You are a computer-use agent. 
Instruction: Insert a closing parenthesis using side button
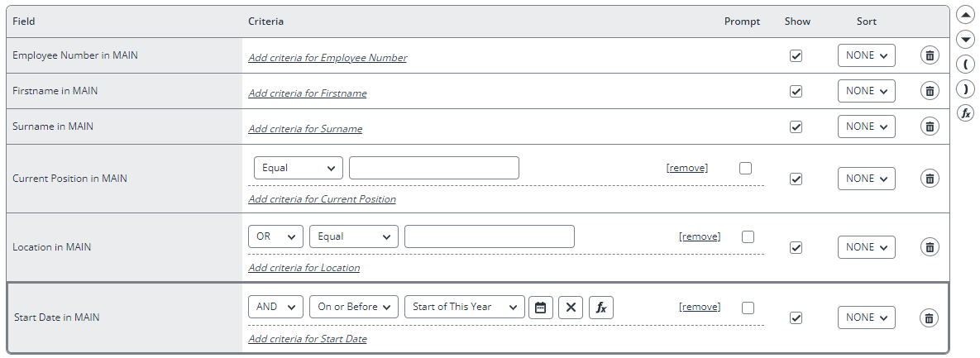(966, 88)
